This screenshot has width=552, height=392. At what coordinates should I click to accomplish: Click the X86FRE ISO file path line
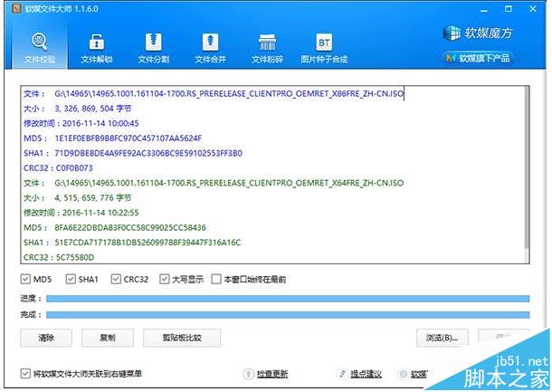[229, 93]
